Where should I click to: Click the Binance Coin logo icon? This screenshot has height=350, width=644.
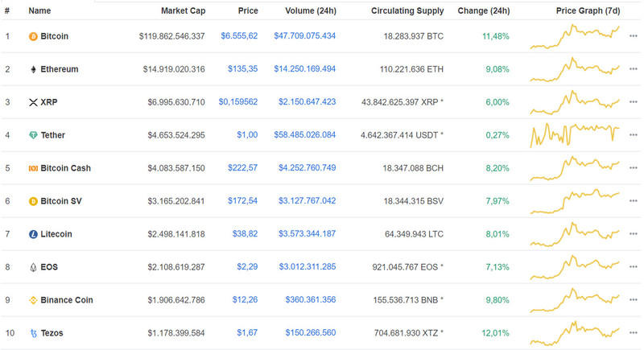[33, 300]
